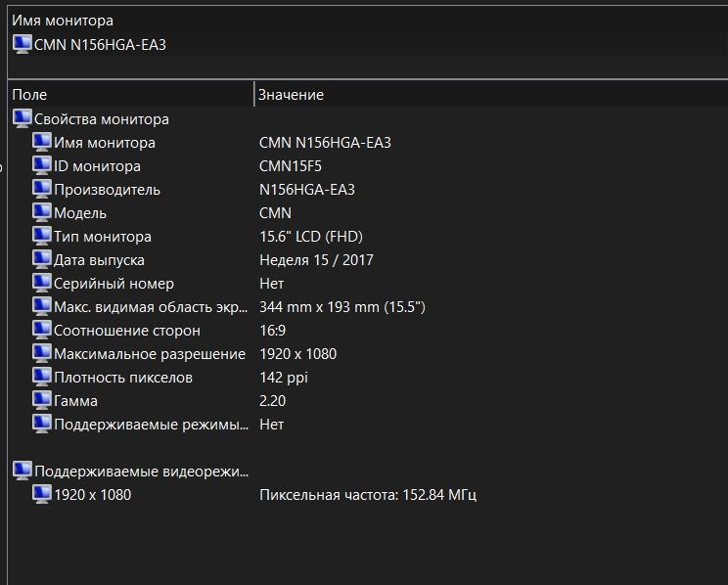This screenshot has height=585, width=728.
Task: Click the icon beside Соотношение сторон
Action: [41, 330]
